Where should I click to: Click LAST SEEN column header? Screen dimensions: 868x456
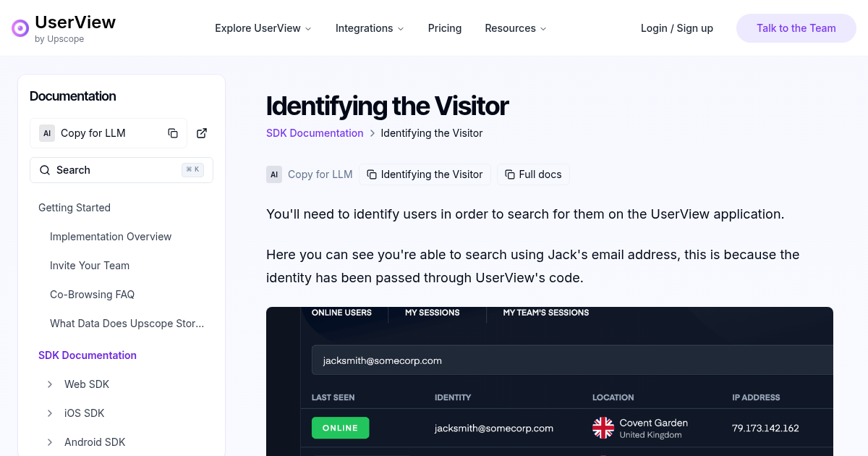pyautogui.click(x=333, y=397)
